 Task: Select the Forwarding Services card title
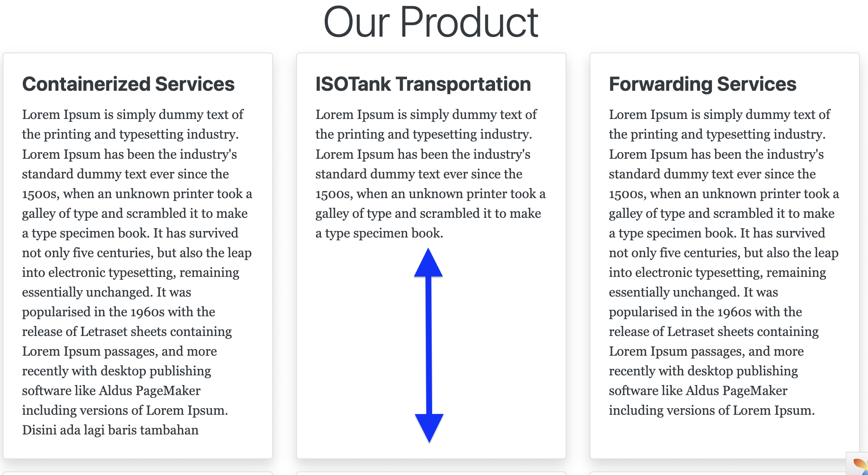pyautogui.click(x=702, y=84)
